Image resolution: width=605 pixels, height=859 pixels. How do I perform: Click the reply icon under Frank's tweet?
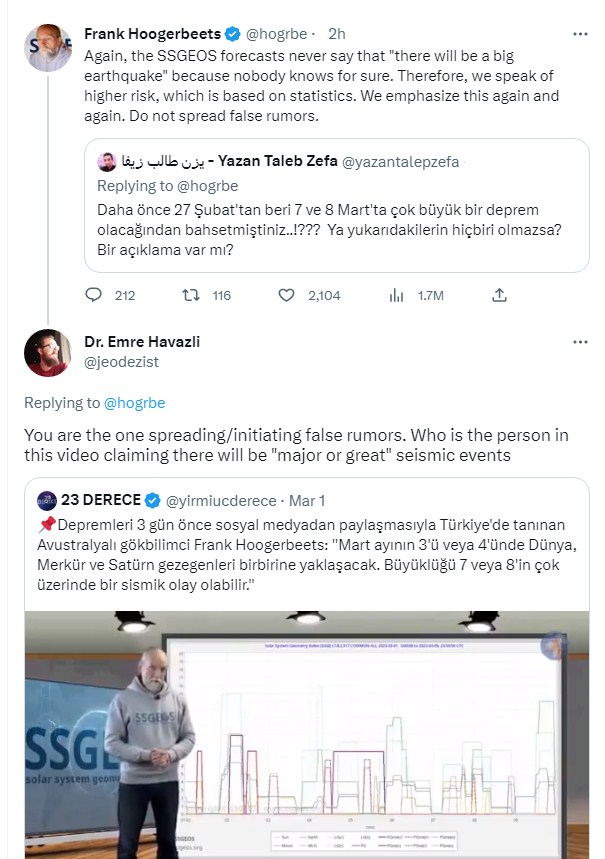[94, 295]
